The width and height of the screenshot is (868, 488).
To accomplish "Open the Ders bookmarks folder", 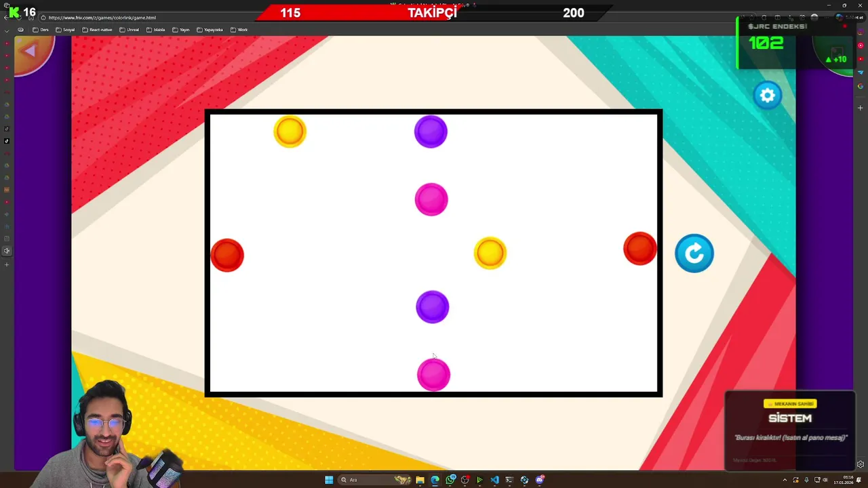I will 41,30.
